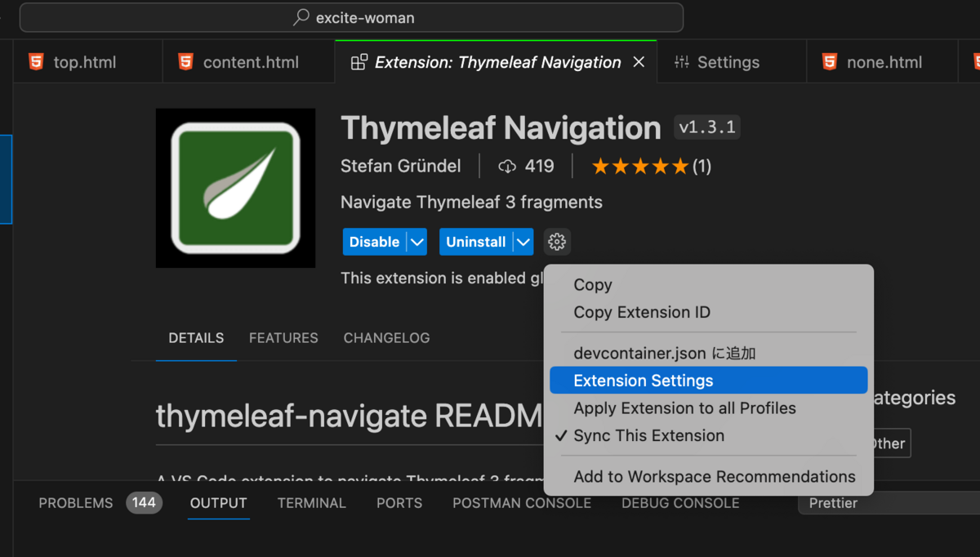Click the 419 install count
The width and height of the screenshot is (980, 557).
click(540, 167)
